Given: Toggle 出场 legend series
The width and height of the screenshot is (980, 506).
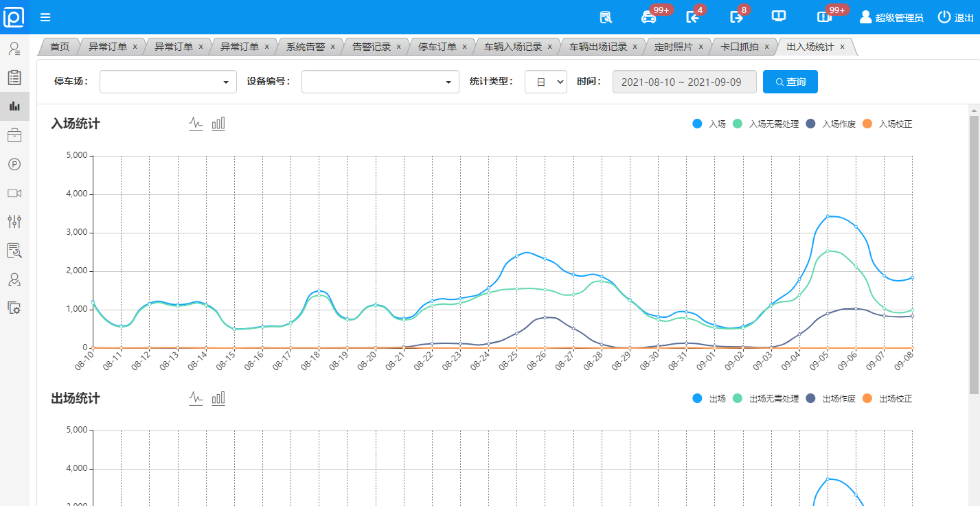Looking at the screenshot, I should (709, 399).
